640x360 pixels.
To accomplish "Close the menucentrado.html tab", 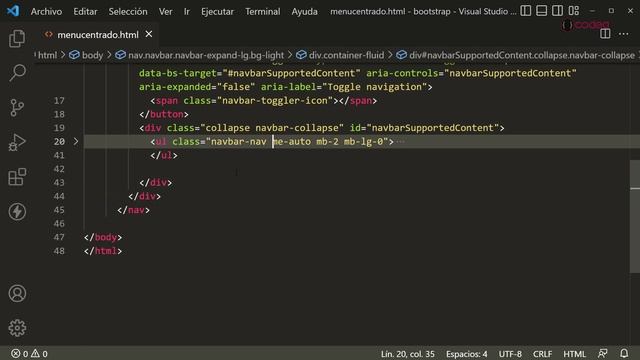I will [x=149, y=34].
